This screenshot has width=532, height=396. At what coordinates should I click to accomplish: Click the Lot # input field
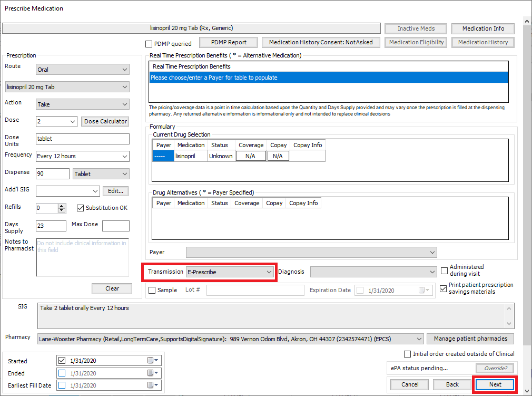click(x=255, y=290)
